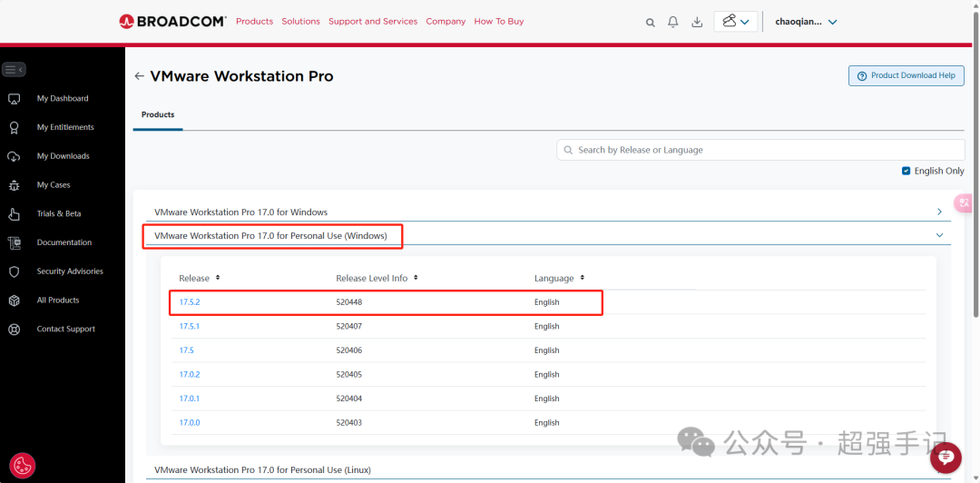Open the search magnifier in header
The image size is (980, 483).
[650, 23]
